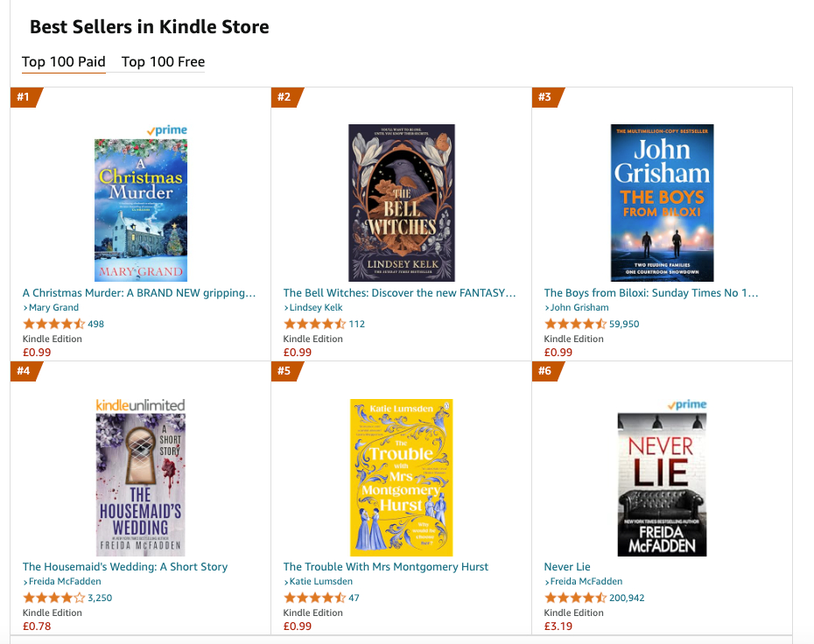814x644 pixels.
Task: Open The Boys from Biloxi title link
Action: (651, 293)
